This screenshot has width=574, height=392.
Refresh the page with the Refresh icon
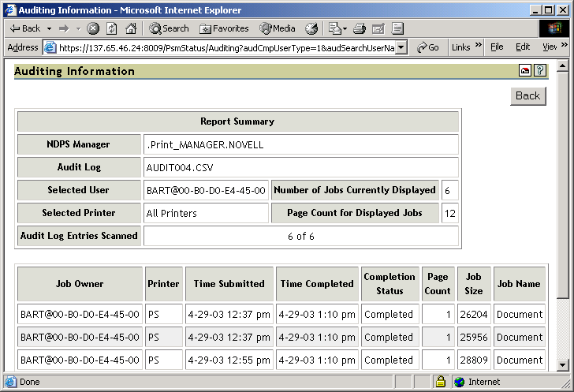(x=112, y=28)
